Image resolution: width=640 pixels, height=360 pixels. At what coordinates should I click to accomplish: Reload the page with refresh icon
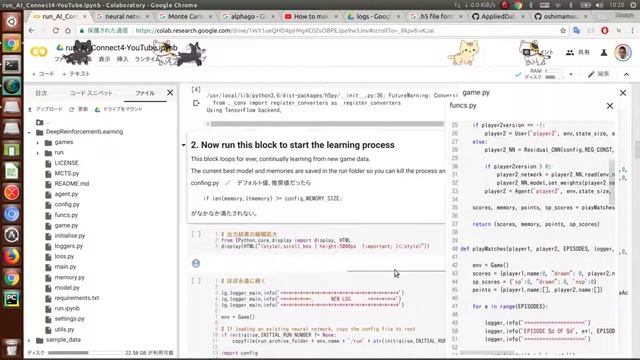click(56, 31)
